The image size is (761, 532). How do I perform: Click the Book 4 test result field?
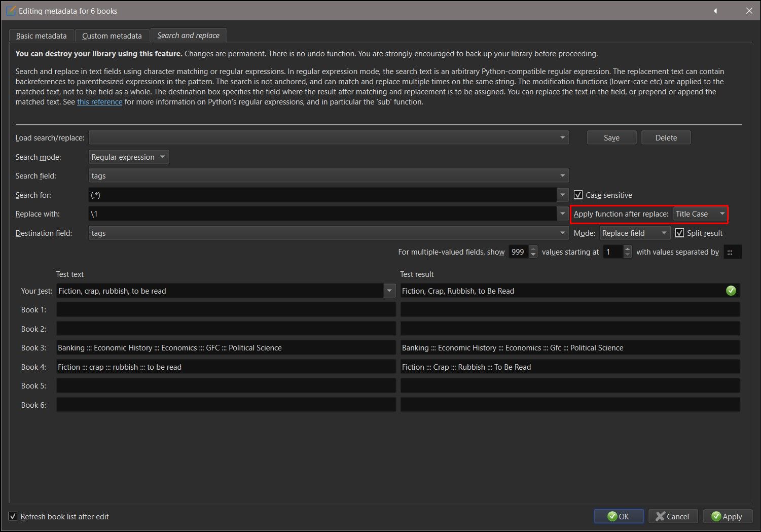(570, 367)
